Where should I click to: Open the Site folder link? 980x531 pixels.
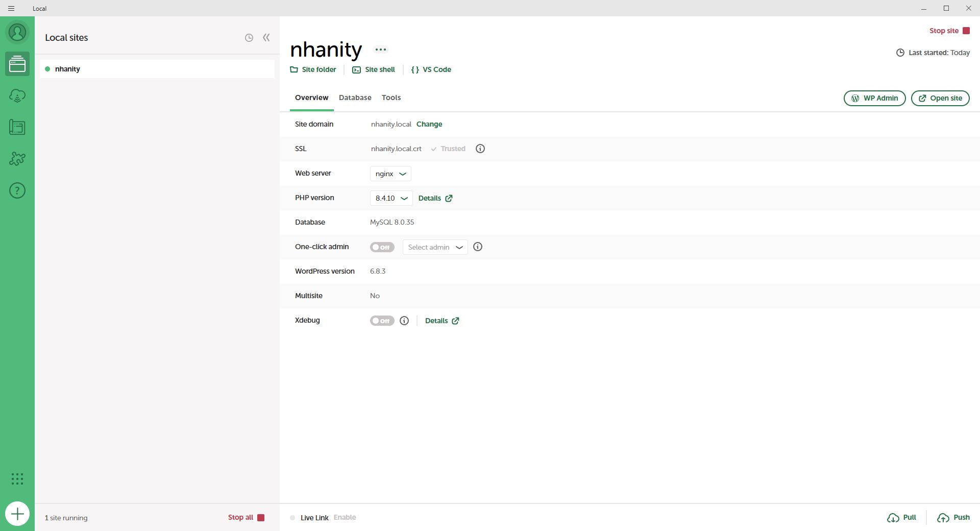click(313, 69)
